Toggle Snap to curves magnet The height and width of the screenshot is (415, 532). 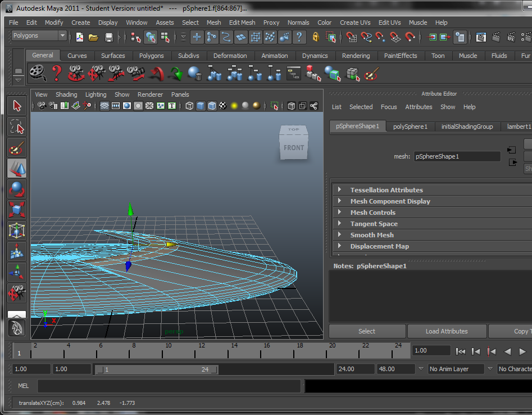point(366,37)
